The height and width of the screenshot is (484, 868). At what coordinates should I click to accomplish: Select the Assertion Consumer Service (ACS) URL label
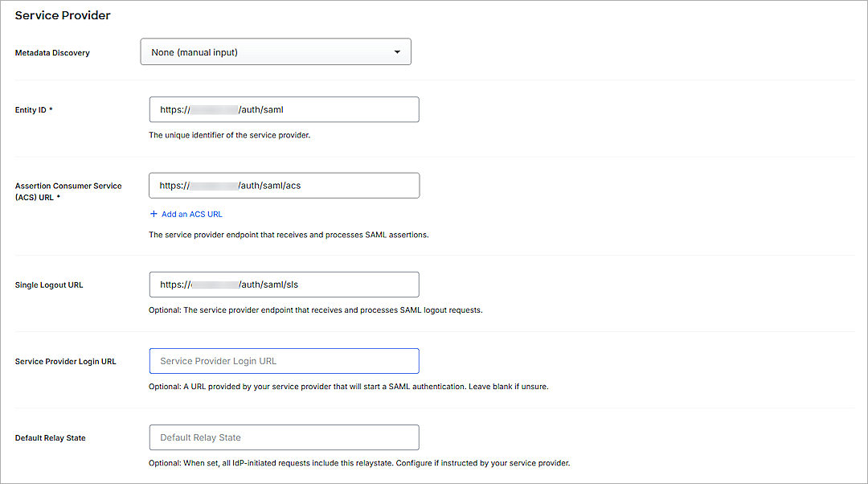(68, 191)
